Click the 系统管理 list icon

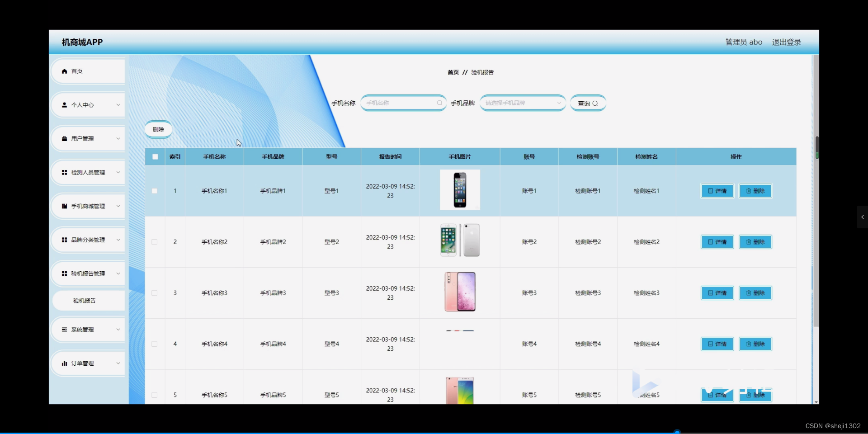64,329
